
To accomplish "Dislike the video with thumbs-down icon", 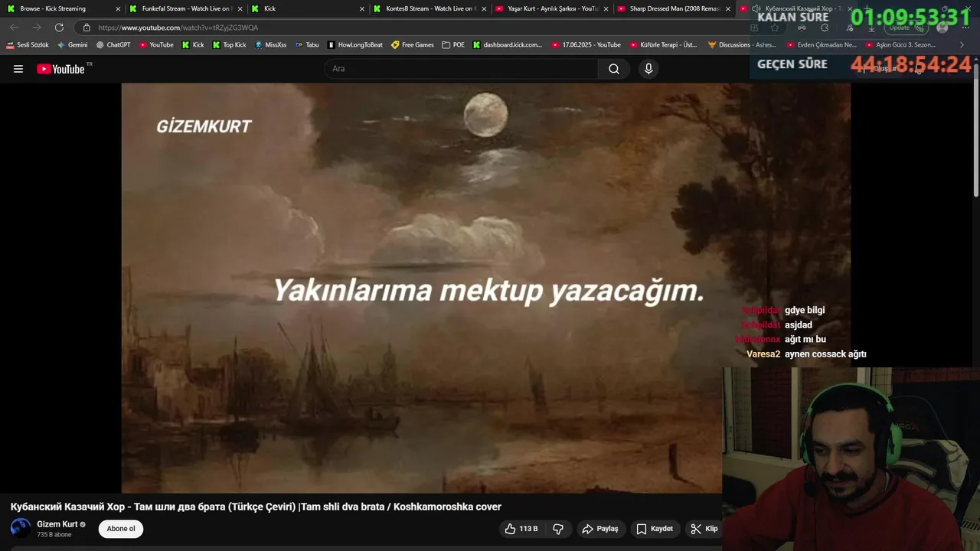I will [558, 529].
